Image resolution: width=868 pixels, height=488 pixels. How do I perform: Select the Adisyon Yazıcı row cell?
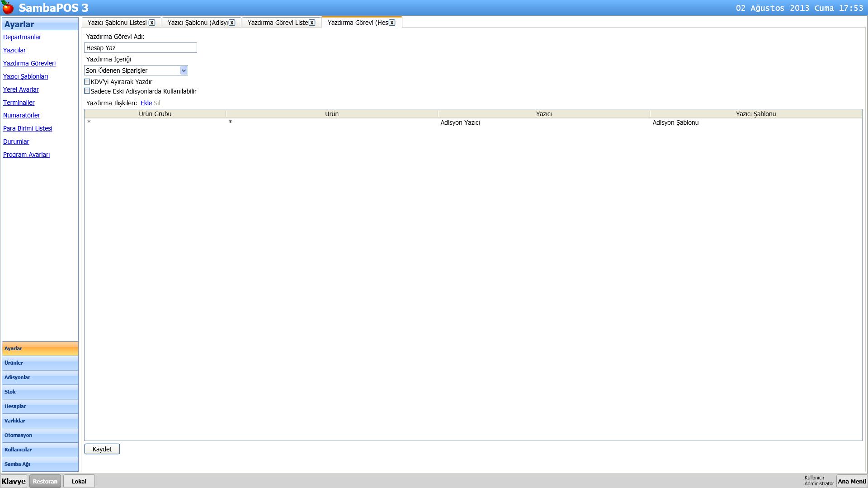[x=460, y=122]
